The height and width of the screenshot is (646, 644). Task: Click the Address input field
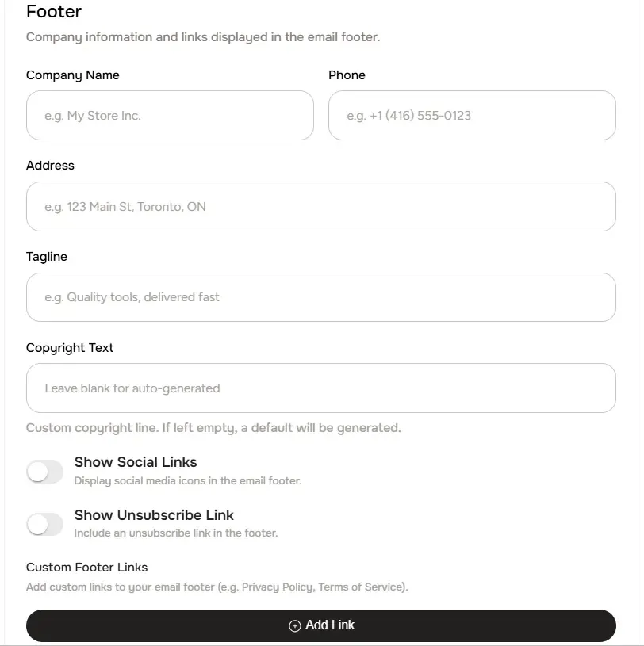tap(320, 206)
